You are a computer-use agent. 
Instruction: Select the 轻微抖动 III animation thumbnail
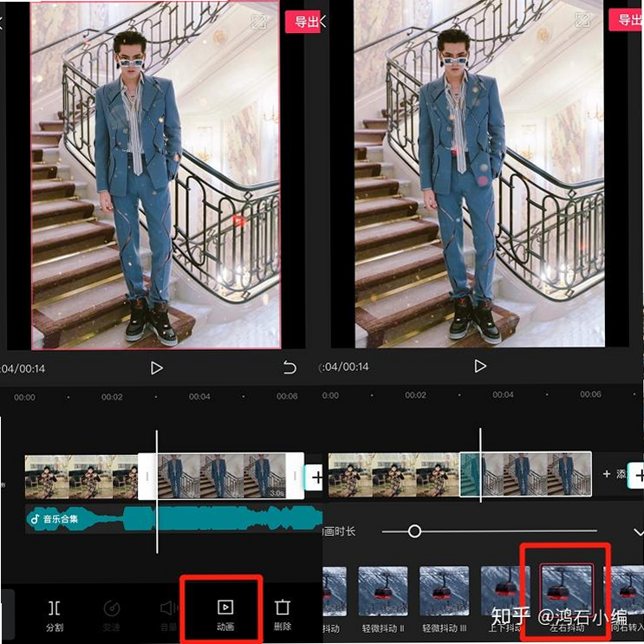coord(444,591)
